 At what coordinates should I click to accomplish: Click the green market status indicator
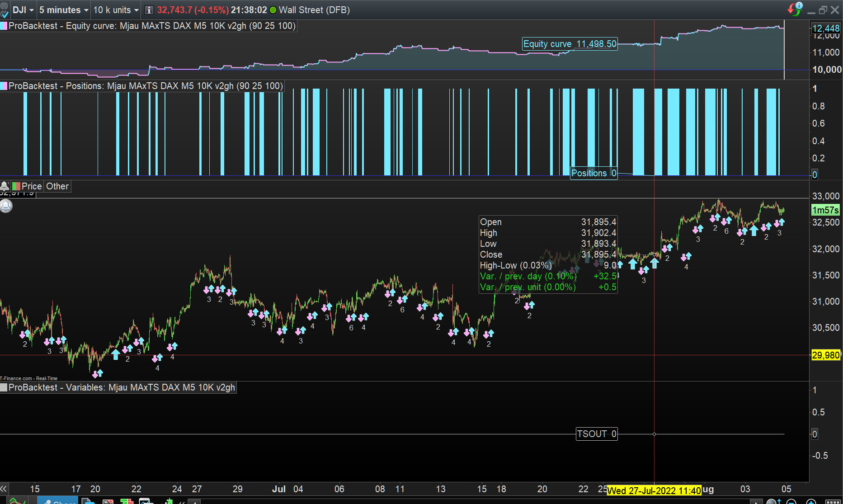[x=273, y=10]
